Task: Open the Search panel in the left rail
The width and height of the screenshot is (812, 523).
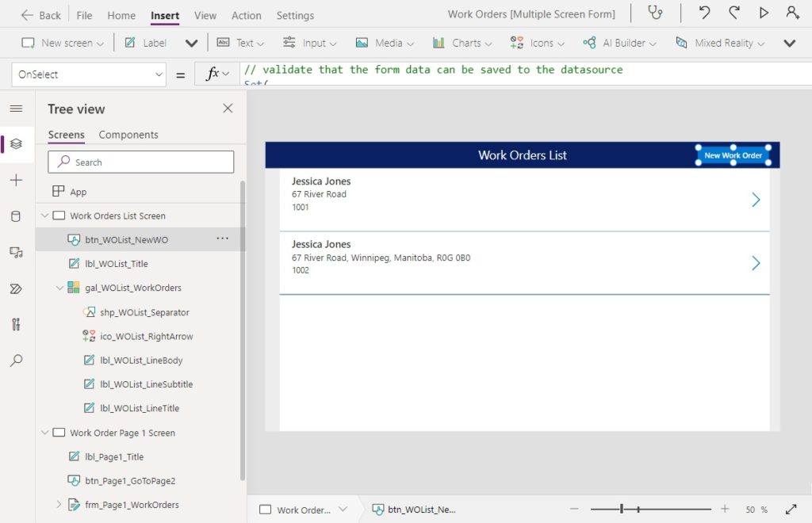Action: pos(16,361)
